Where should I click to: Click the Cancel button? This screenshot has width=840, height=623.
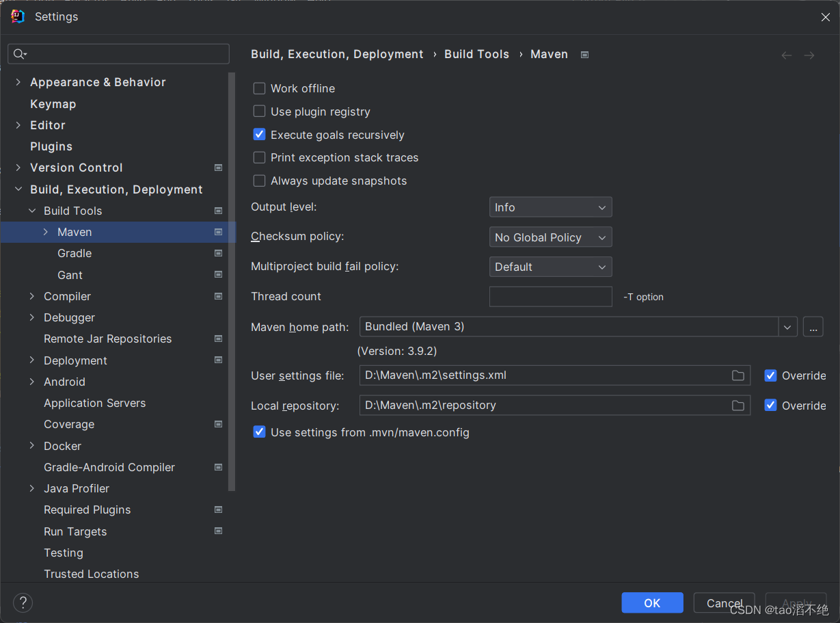[724, 602]
